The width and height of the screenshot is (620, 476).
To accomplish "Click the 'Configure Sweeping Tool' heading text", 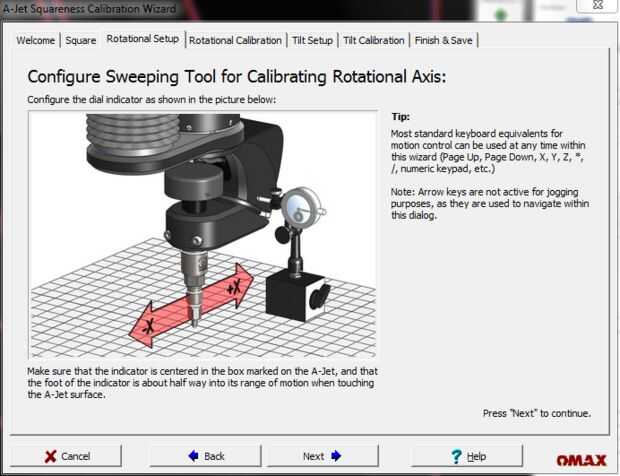I will tap(236, 76).
